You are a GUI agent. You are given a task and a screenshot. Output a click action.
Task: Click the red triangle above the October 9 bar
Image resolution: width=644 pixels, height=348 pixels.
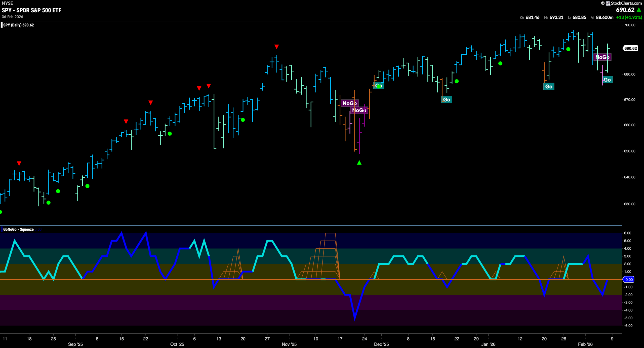point(209,86)
